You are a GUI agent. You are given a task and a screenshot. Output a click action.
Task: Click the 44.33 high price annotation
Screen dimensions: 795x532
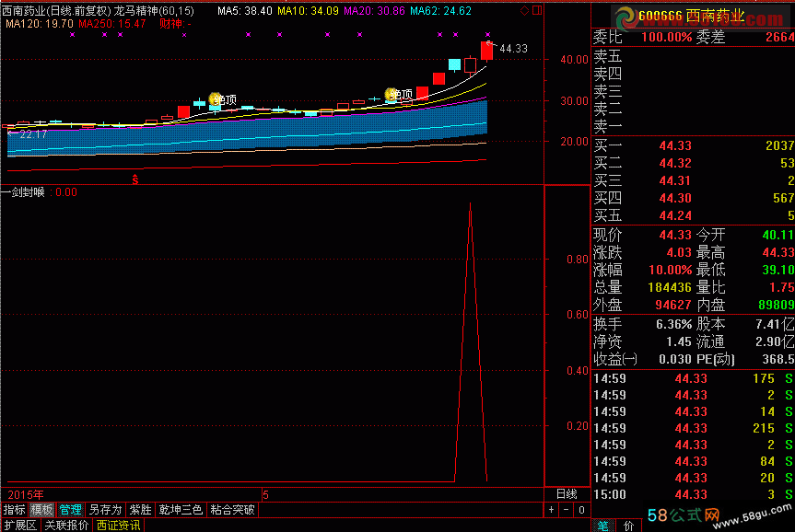click(x=514, y=49)
